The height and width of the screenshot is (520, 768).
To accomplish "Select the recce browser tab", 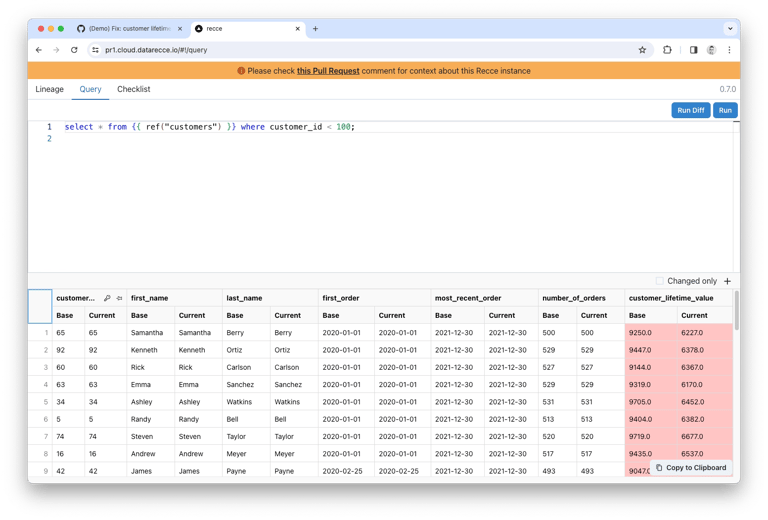I will pos(247,29).
